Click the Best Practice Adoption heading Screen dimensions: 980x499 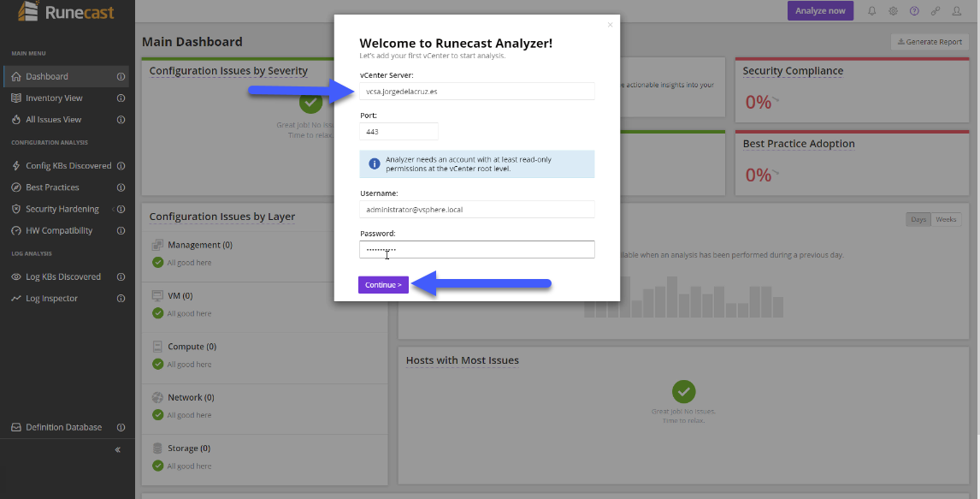click(x=798, y=144)
